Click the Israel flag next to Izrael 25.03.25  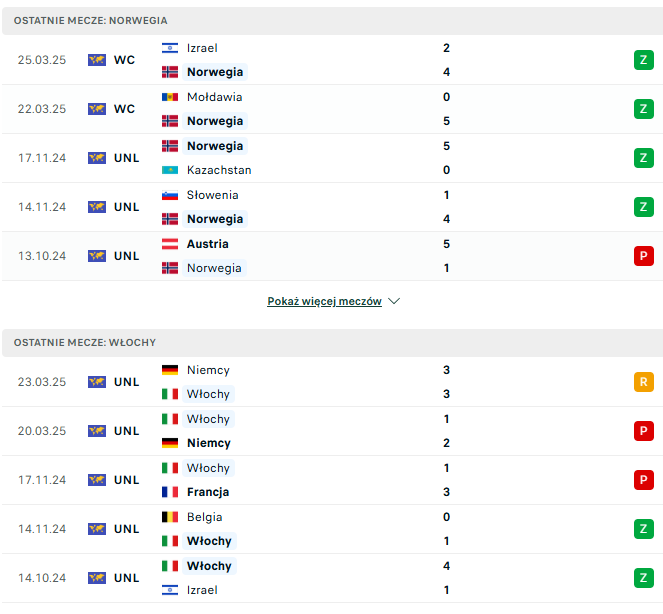(170, 48)
